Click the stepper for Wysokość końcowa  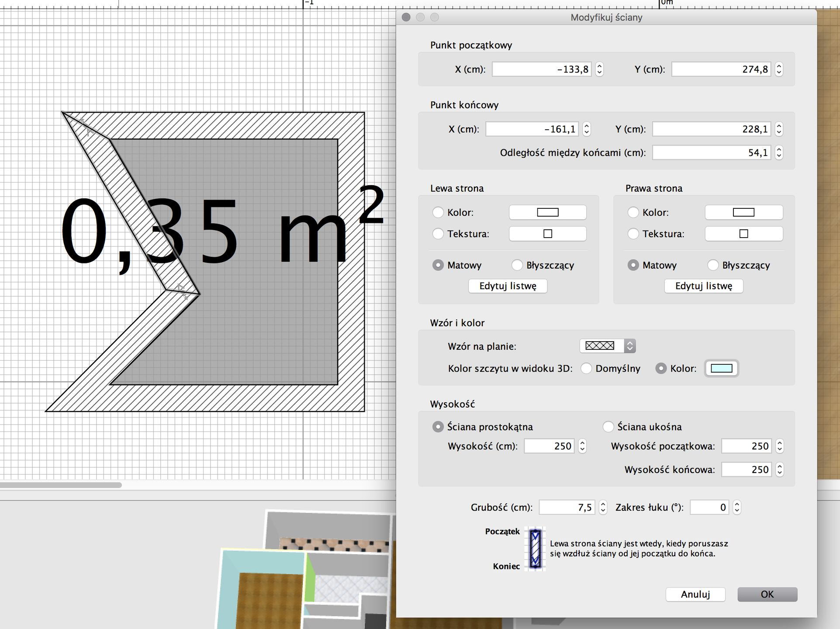(779, 470)
